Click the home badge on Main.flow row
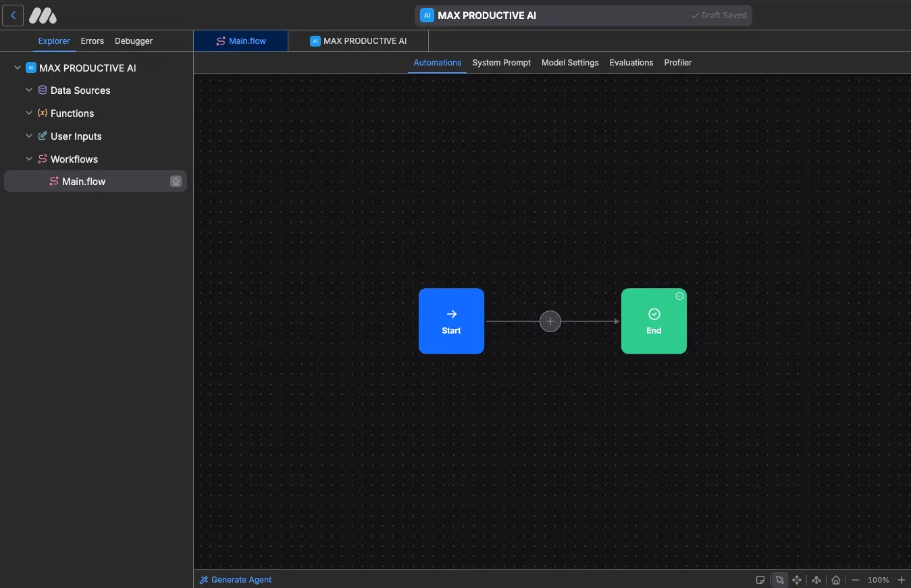The width and height of the screenshot is (911, 588). click(x=176, y=182)
